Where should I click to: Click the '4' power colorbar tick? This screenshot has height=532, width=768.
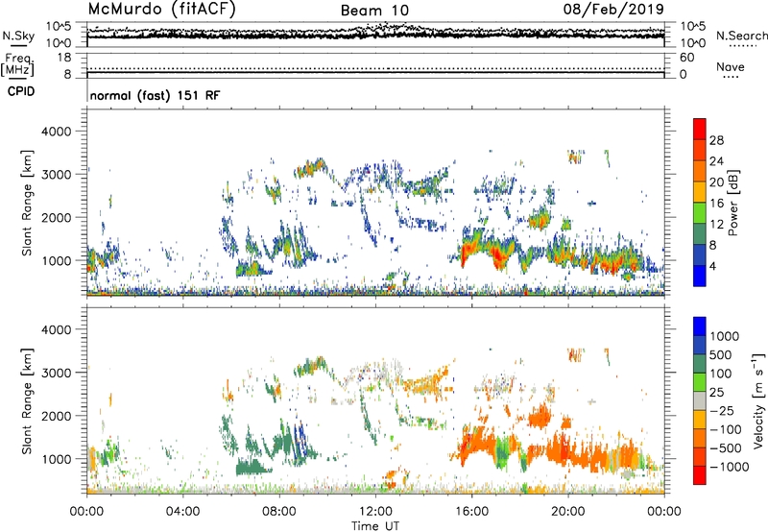click(x=712, y=266)
